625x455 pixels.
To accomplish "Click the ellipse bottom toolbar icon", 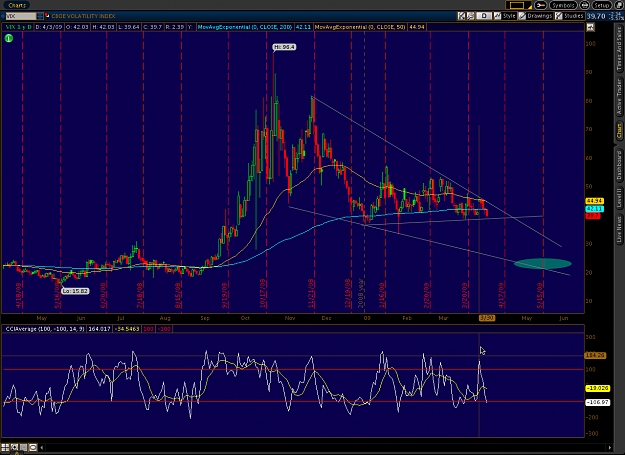I will pos(33,447).
